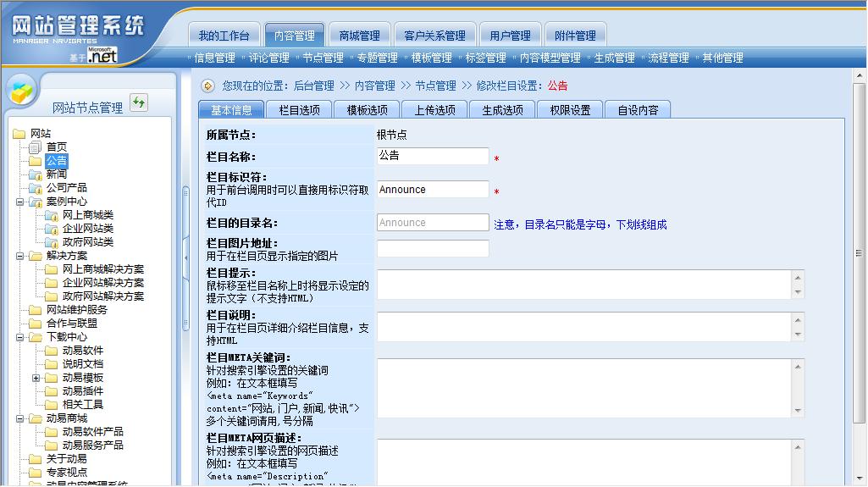
Task: Collapse the 案例中心 tree node
Action: click(x=19, y=202)
